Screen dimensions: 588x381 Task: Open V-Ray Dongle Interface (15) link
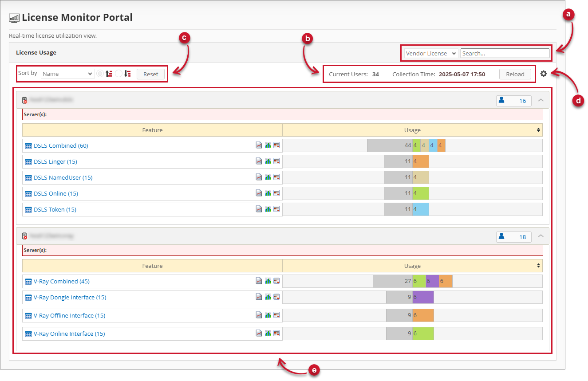pyautogui.click(x=70, y=297)
